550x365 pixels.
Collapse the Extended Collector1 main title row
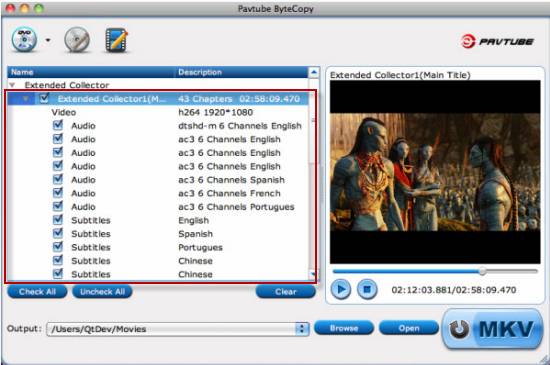(x=26, y=99)
